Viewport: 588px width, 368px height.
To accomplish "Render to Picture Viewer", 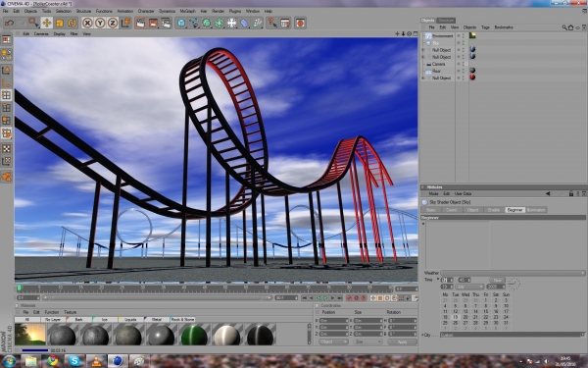I will point(154,23).
